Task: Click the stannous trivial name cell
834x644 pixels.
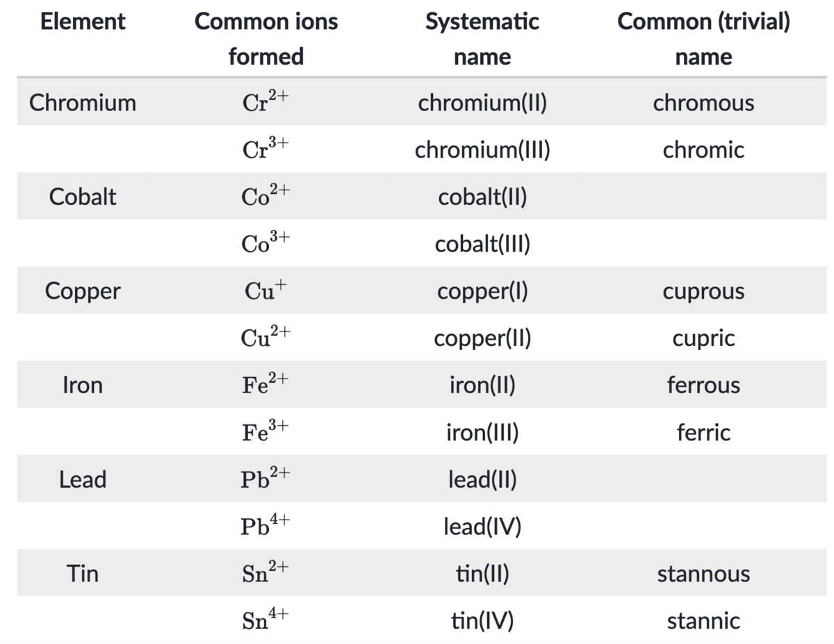Action: 703,574
